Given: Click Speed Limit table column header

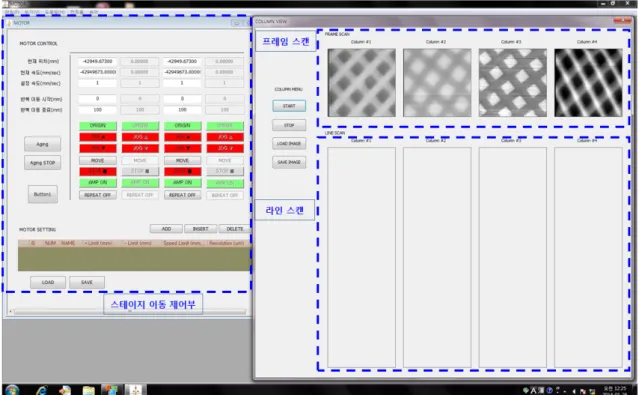Looking at the screenshot, I should [x=183, y=243].
